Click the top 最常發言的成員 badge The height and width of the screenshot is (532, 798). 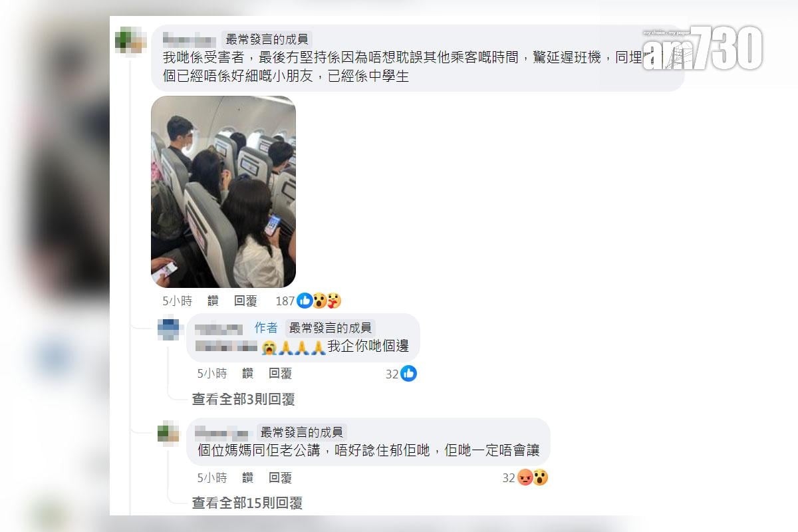267,39
